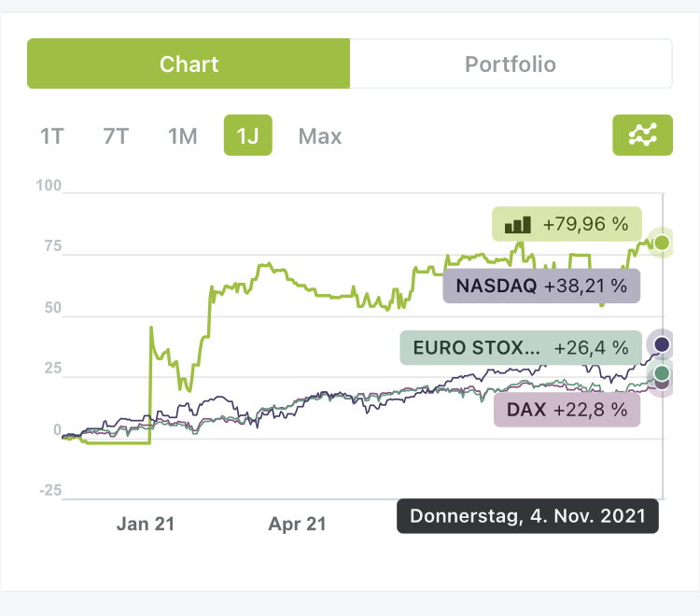The width and height of the screenshot is (700, 616).
Task: Click the bar chart icon in the +79,96 % label
Action: (517, 225)
